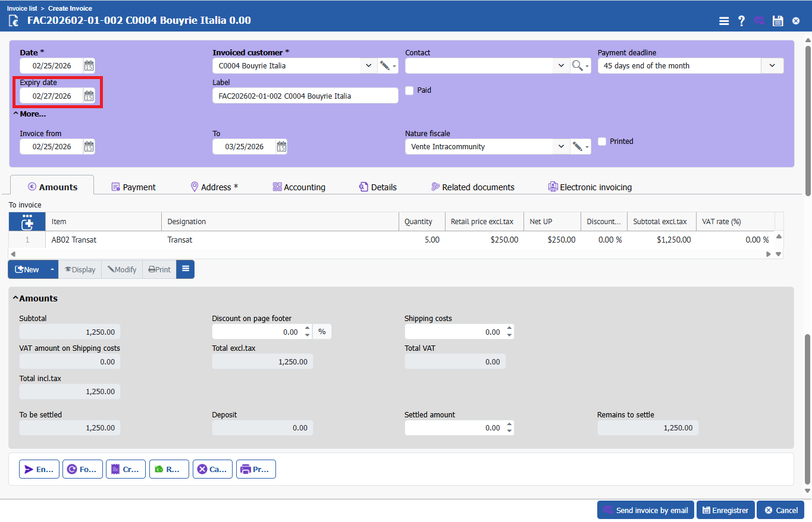Click edit pencil next to Invoiced customer

click(385, 65)
